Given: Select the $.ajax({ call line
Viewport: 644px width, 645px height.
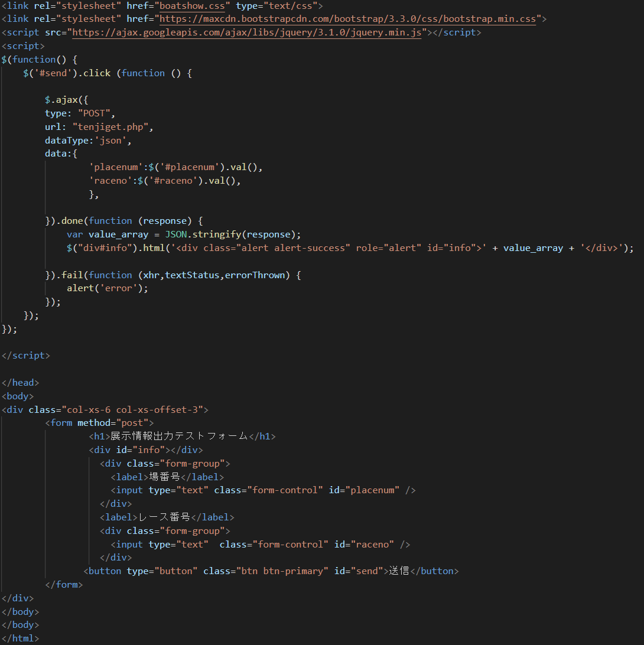Looking at the screenshot, I should click(x=67, y=100).
